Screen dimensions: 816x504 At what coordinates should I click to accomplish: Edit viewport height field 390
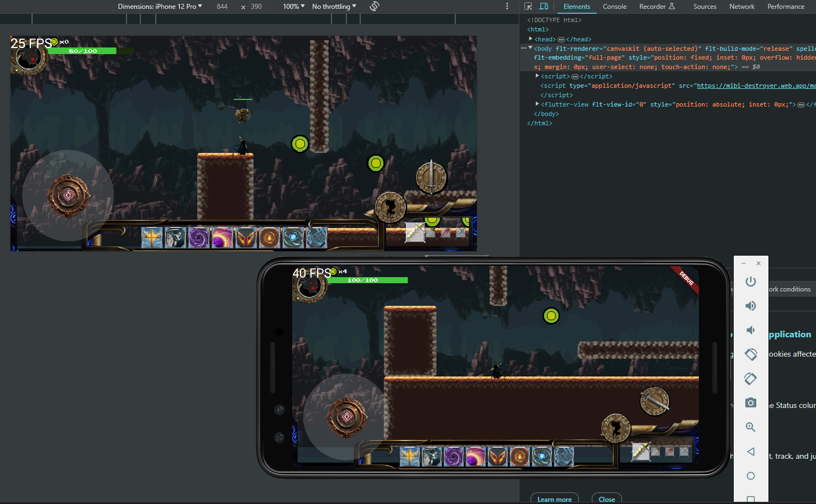256,6
